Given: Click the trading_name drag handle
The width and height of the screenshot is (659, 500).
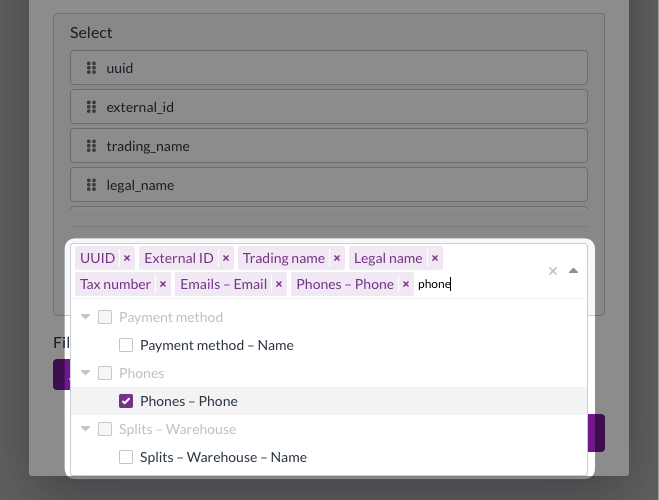Looking at the screenshot, I should coord(91,146).
